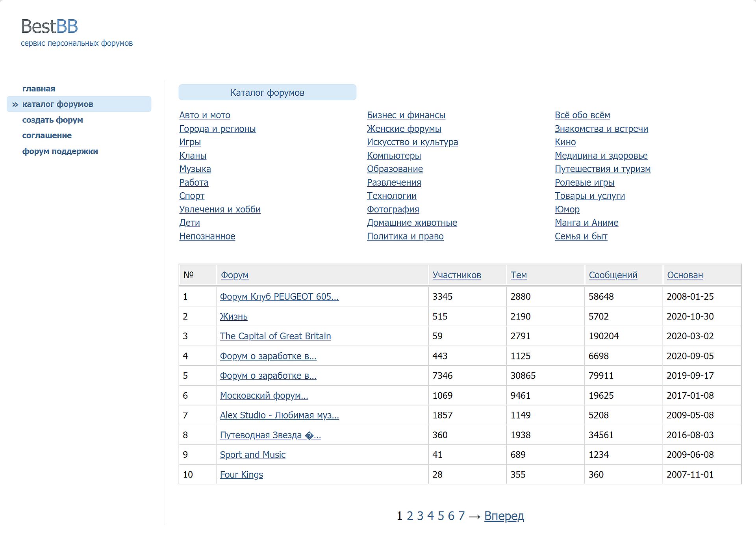Open the главная menu item
Viewport: 756px width, 541px height.
(x=39, y=89)
